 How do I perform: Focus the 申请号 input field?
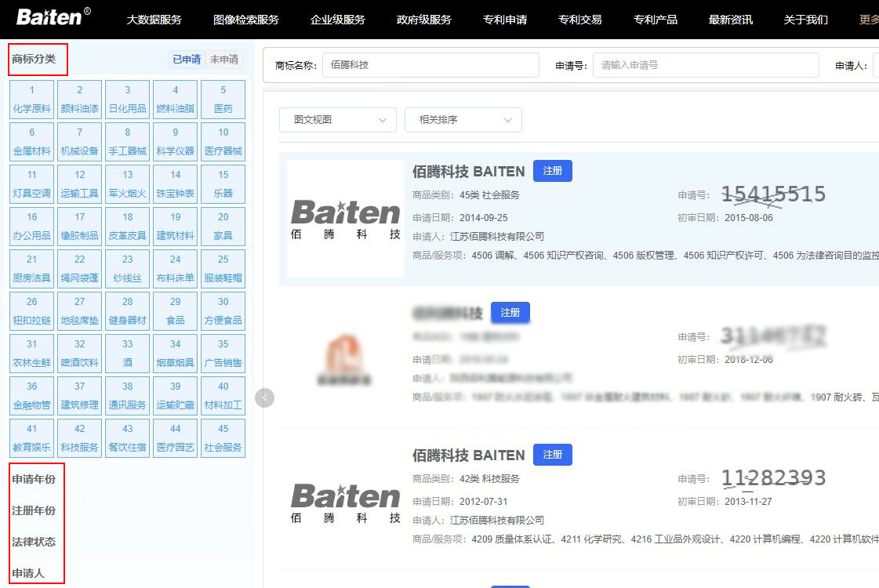pos(706,65)
